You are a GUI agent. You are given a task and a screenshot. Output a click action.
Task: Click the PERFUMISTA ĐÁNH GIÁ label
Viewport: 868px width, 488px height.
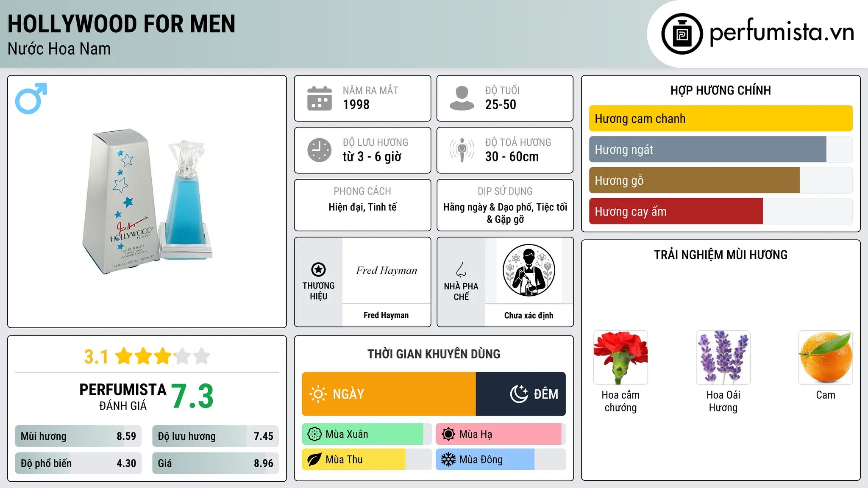[x=123, y=396]
